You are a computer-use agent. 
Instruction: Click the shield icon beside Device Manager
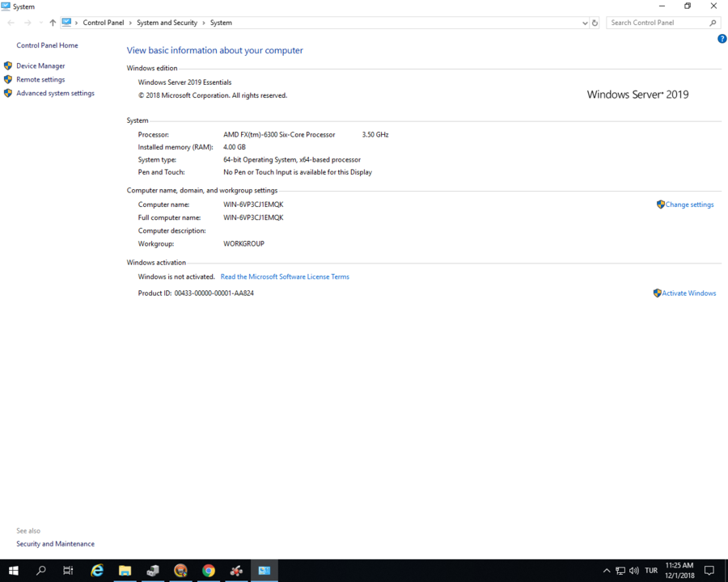point(8,66)
